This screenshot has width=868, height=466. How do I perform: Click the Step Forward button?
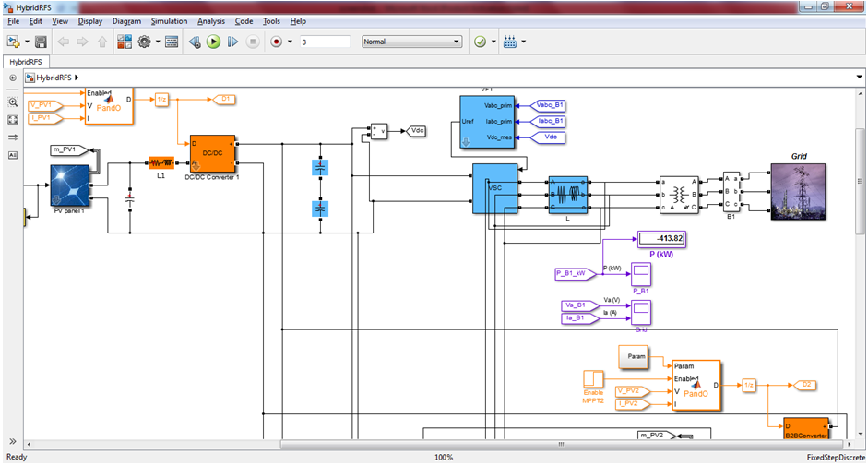point(232,42)
